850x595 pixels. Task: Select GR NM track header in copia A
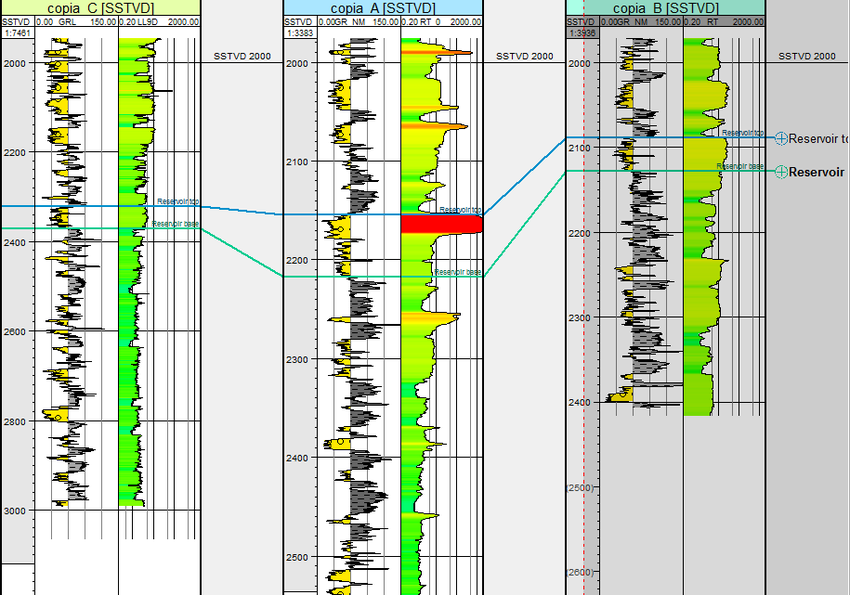tap(359, 21)
